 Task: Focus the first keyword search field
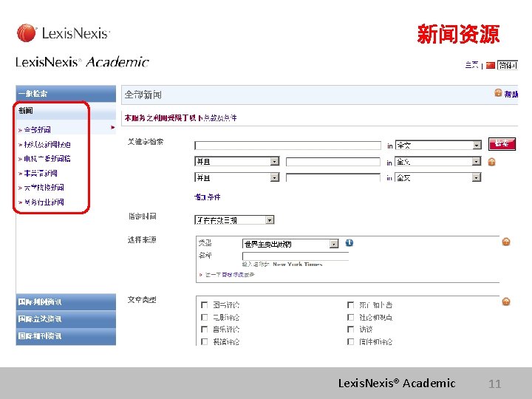(x=287, y=146)
